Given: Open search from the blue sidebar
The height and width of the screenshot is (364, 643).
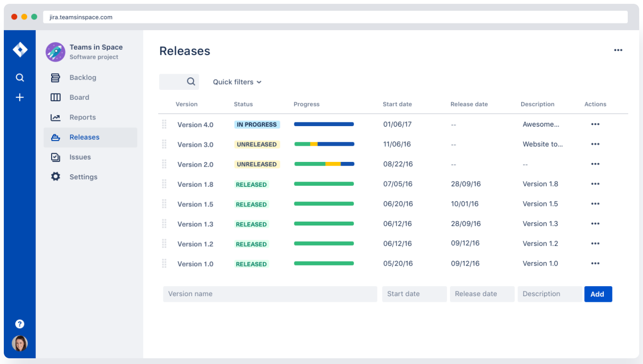Looking at the screenshot, I should point(20,77).
